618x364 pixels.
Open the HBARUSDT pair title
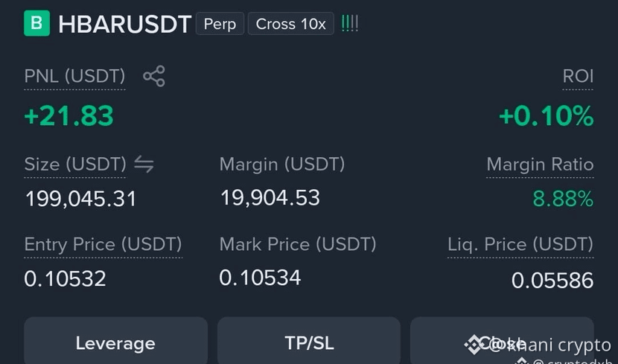click(x=124, y=24)
